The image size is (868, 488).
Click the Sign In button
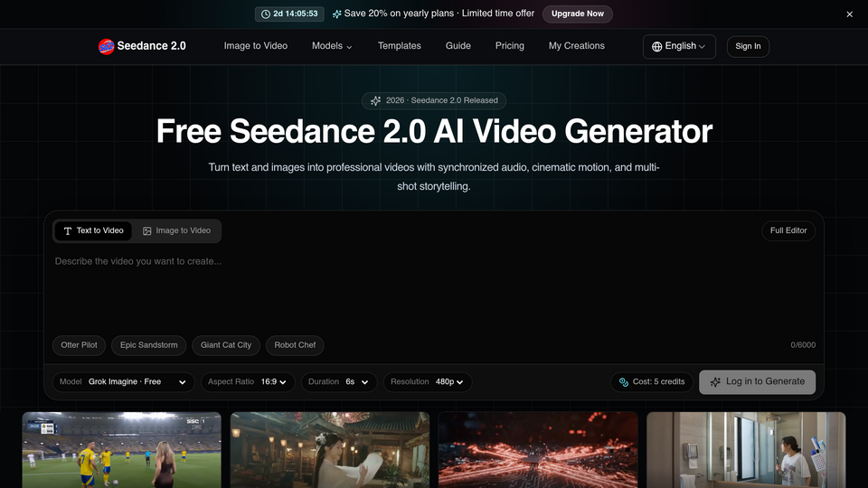point(748,46)
